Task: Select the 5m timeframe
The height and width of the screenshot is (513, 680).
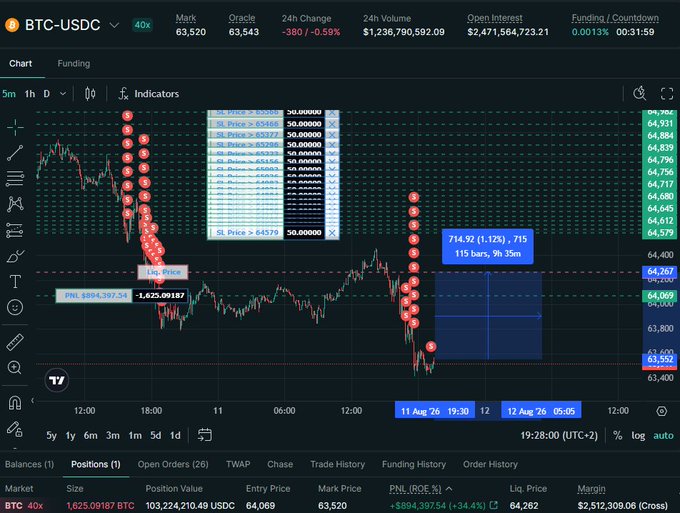Action: coord(9,94)
